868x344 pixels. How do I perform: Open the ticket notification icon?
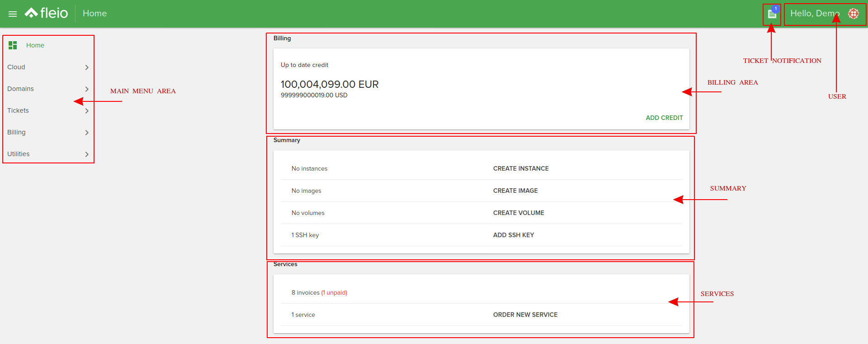pos(772,14)
